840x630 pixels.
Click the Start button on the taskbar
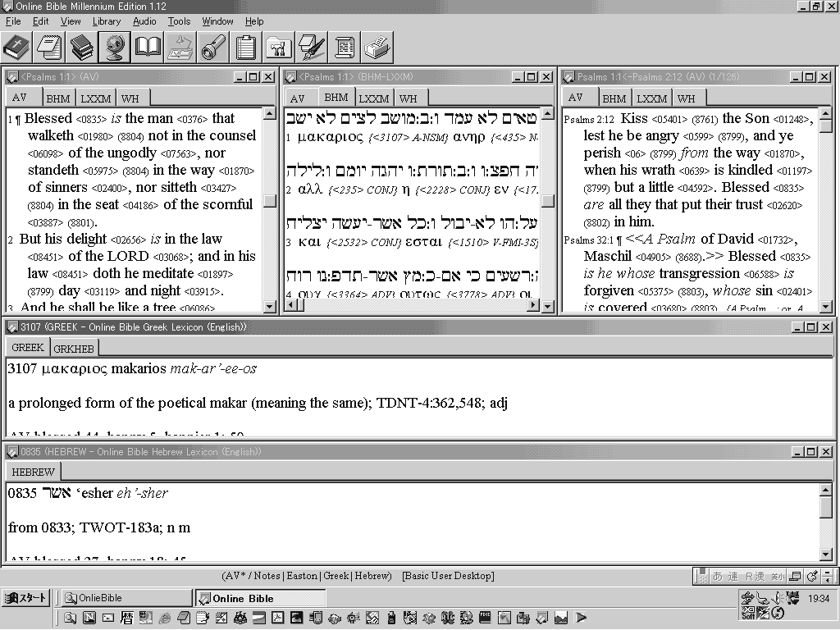(x=25, y=598)
